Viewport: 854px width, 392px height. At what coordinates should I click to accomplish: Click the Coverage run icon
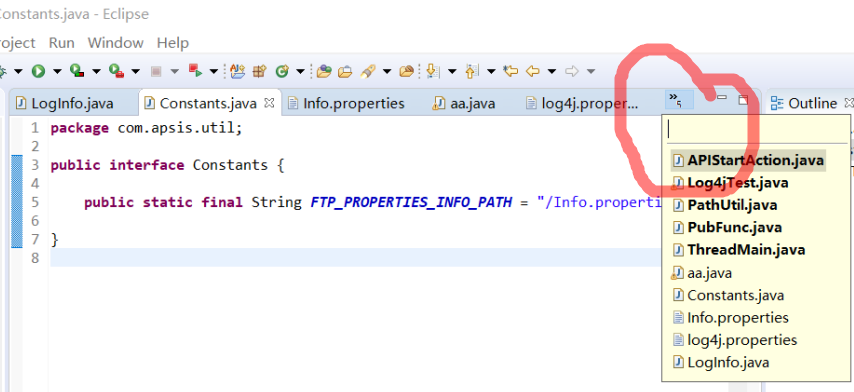(x=77, y=71)
